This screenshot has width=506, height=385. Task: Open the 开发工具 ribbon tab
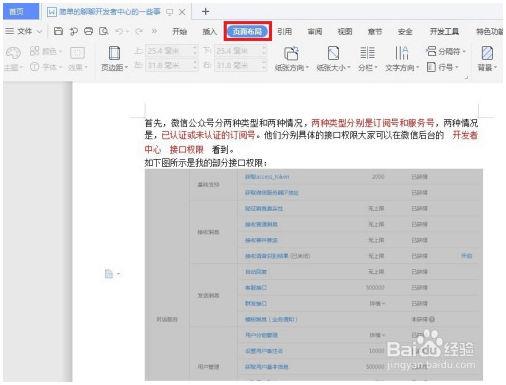click(444, 32)
